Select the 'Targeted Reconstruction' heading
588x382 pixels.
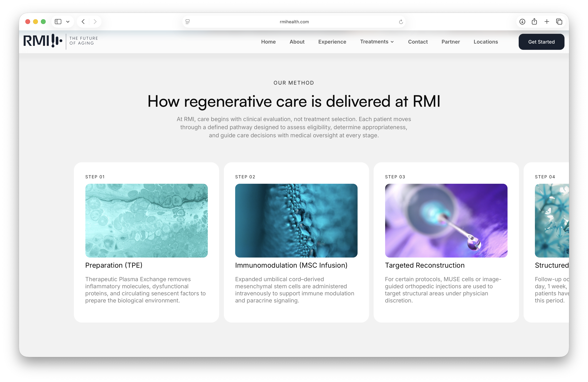click(425, 265)
